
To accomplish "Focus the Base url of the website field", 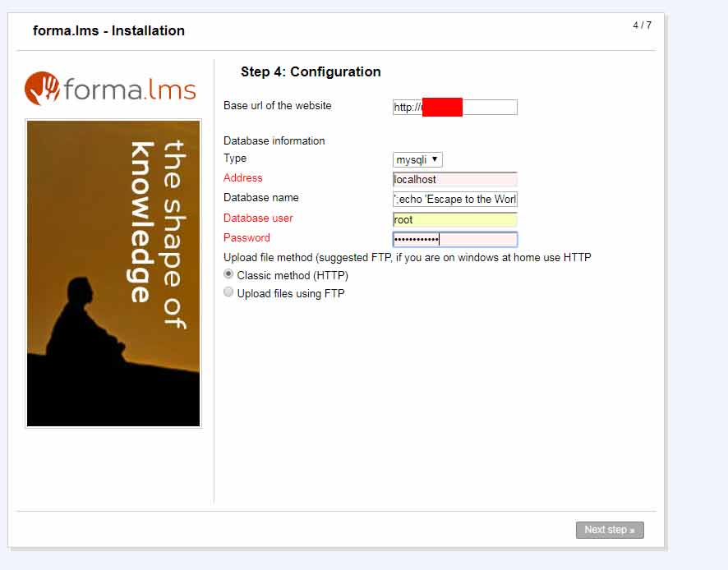I will [x=490, y=108].
